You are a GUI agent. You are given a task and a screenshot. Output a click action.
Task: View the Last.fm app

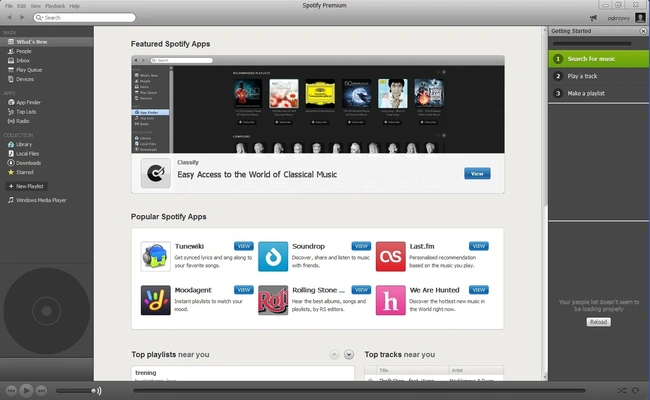[479, 246]
